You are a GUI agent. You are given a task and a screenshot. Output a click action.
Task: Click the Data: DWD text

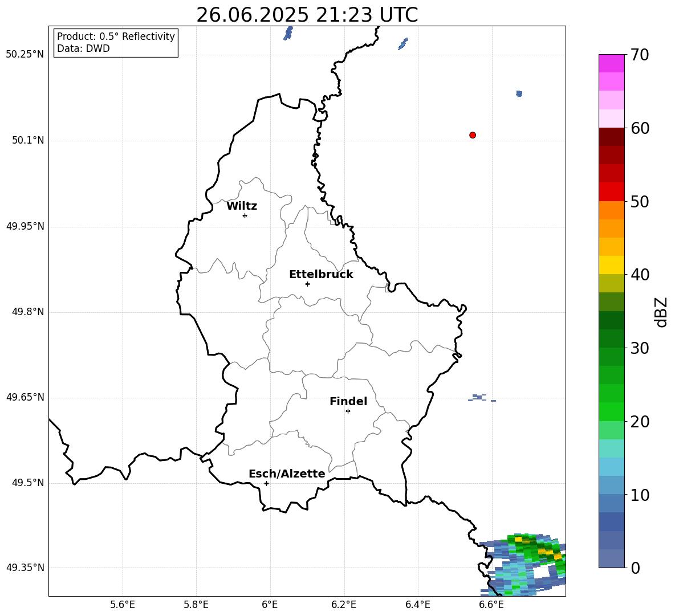[83, 48]
